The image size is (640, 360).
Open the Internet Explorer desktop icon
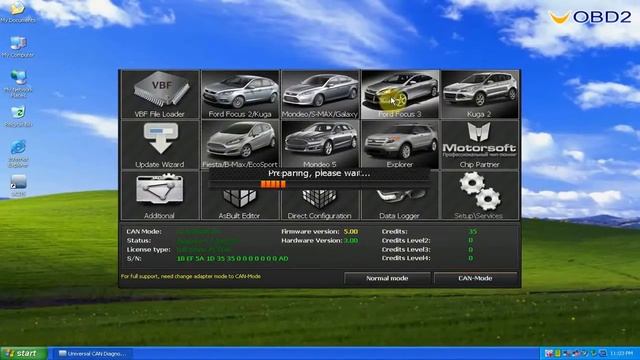coord(18,153)
